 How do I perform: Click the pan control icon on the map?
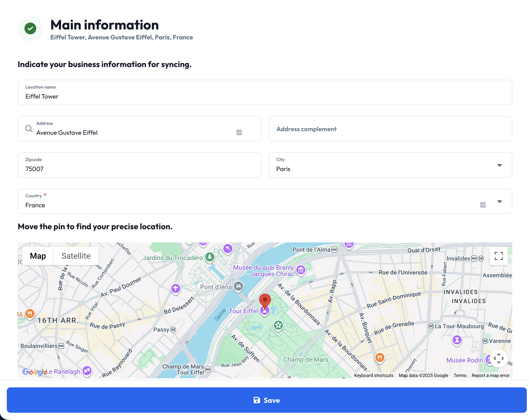pos(499,359)
